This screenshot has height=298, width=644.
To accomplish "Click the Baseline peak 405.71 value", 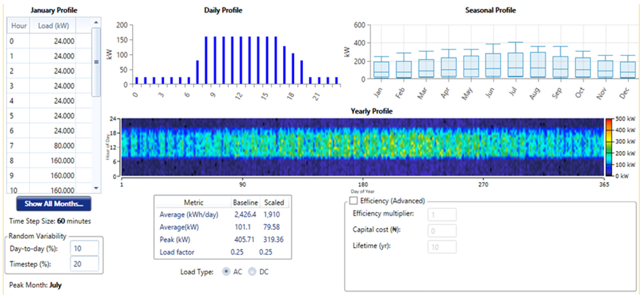I will tap(244, 239).
